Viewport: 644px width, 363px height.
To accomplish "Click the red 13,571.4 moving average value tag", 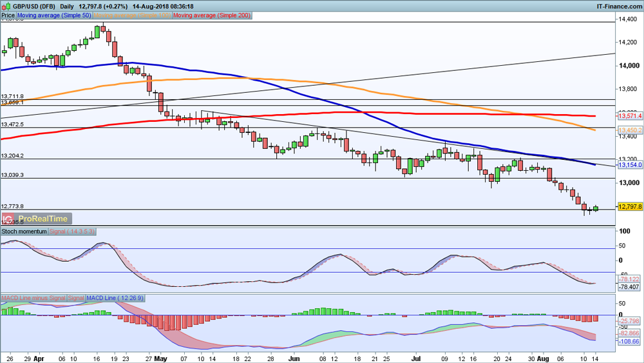I will (x=630, y=116).
